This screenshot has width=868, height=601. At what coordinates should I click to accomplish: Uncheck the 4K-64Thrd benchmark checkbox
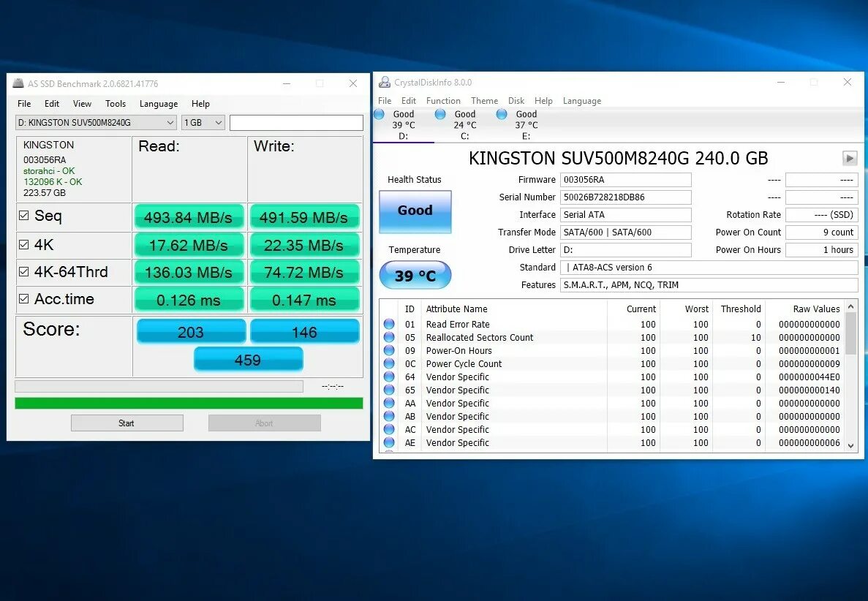point(24,271)
